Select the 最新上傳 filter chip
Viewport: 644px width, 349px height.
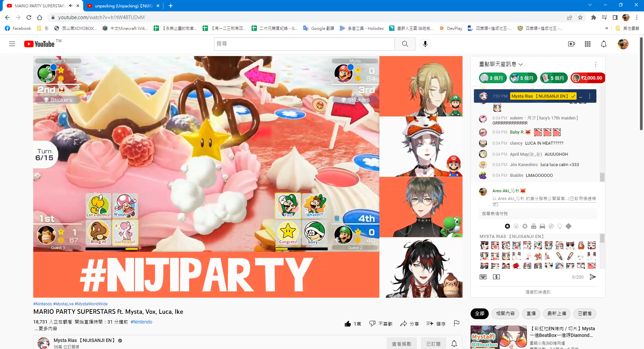[557, 313]
